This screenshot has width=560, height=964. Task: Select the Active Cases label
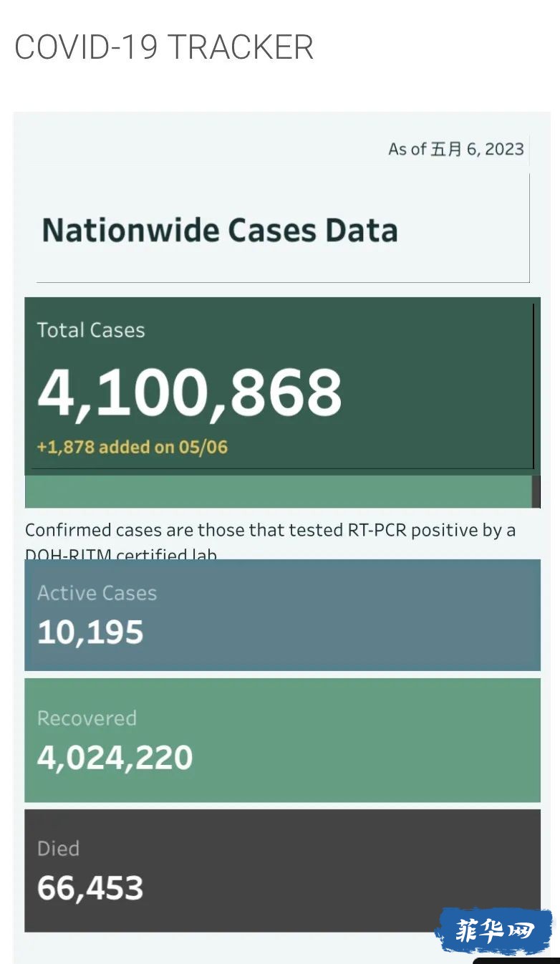tap(97, 593)
